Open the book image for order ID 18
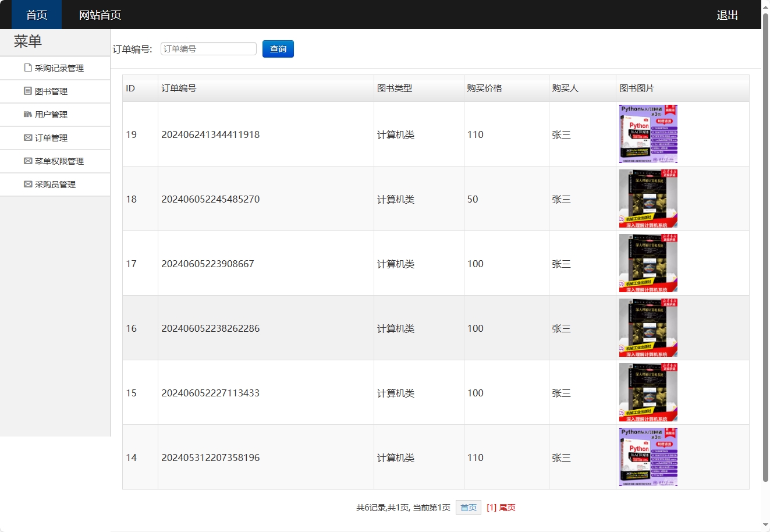 [648, 198]
